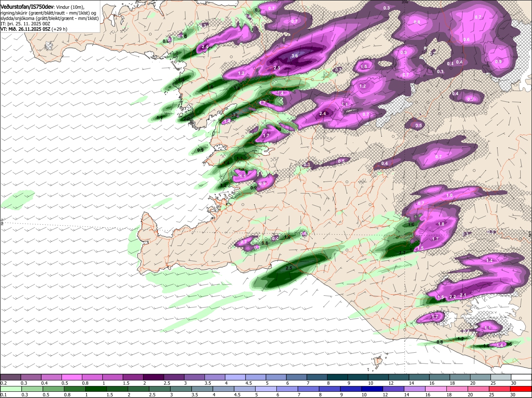Click the "30" label under the rain scale
The height and width of the screenshot is (398, 532).
coord(512,395)
